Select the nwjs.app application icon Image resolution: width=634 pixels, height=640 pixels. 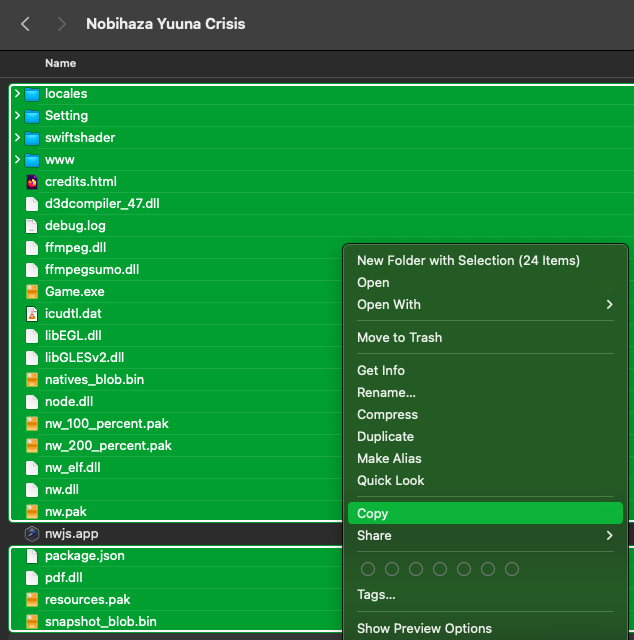pos(32,534)
